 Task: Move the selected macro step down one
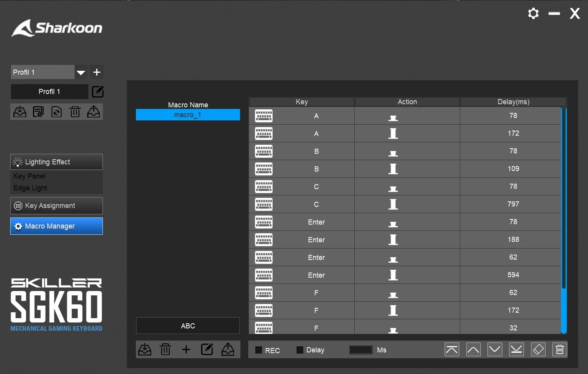[495, 350]
